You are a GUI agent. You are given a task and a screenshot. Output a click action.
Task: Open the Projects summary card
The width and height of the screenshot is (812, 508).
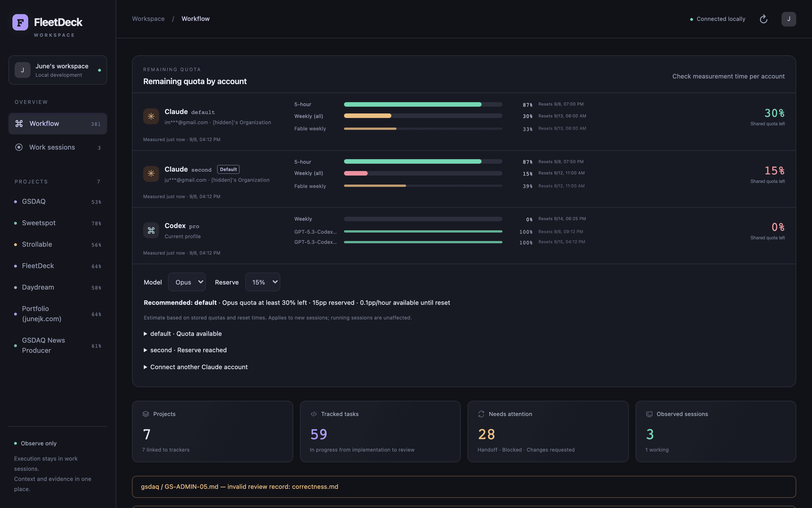tap(212, 432)
